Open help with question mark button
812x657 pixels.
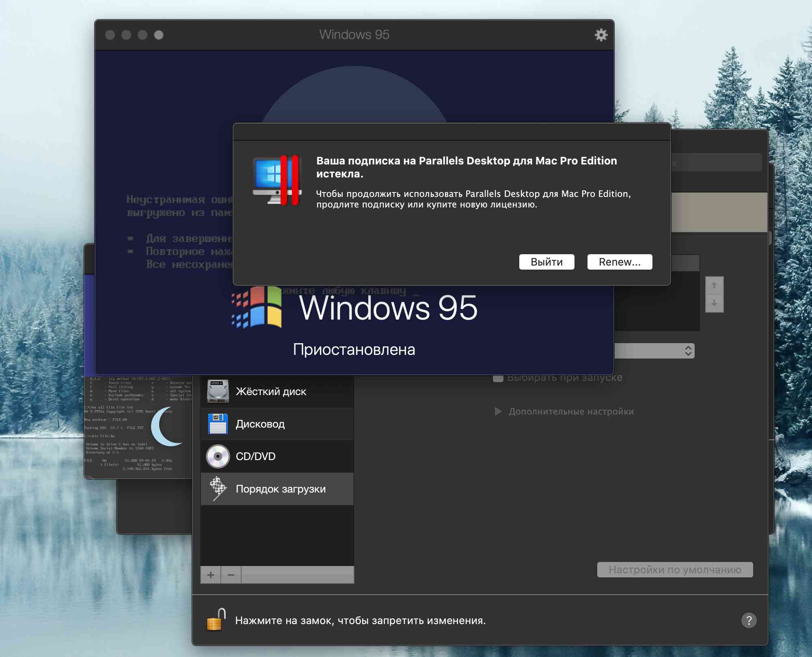749,620
